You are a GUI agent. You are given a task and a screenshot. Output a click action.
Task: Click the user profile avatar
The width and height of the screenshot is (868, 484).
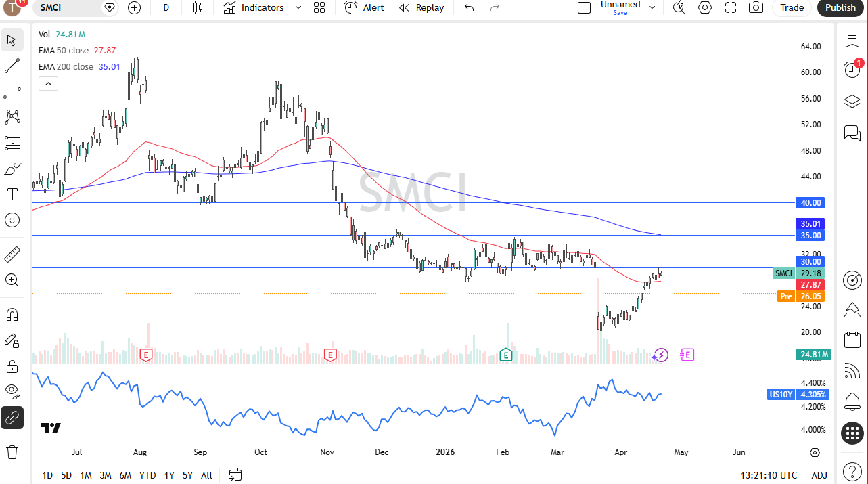[14, 7]
